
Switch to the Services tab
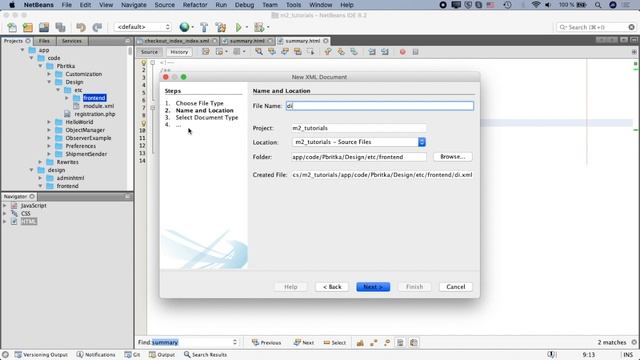tap(71, 41)
